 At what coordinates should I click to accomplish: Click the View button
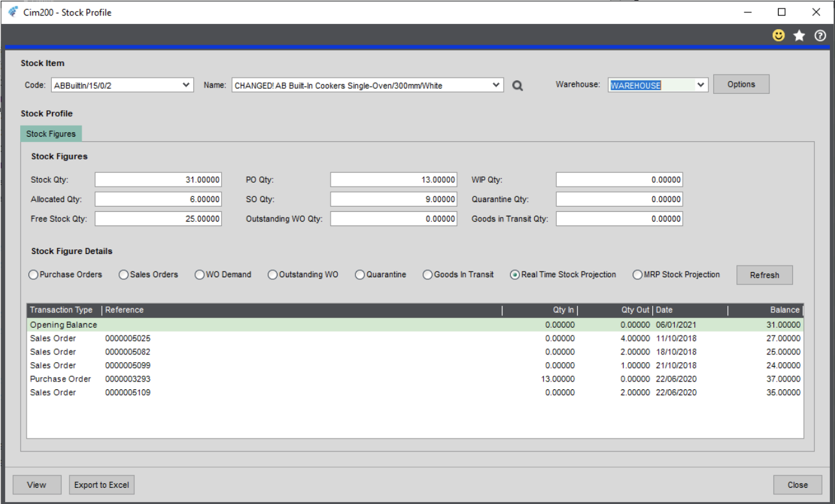(37, 485)
